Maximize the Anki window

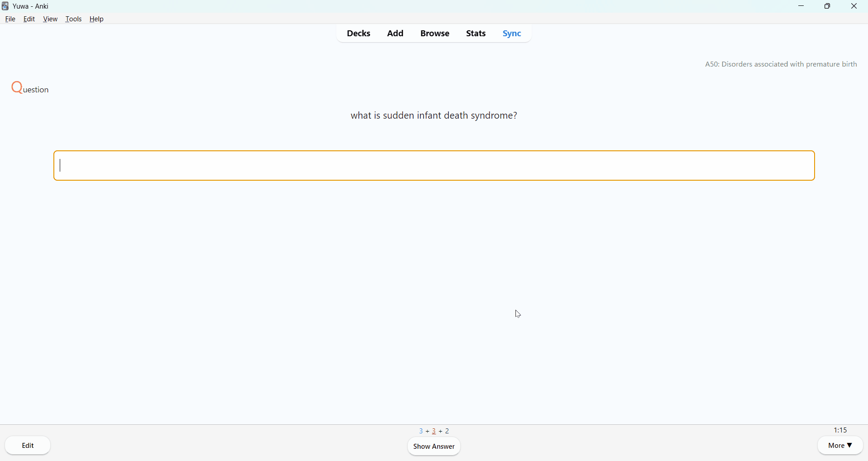tap(828, 6)
